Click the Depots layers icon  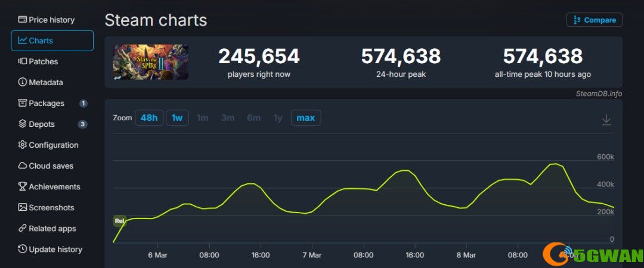click(x=23, y=123)
